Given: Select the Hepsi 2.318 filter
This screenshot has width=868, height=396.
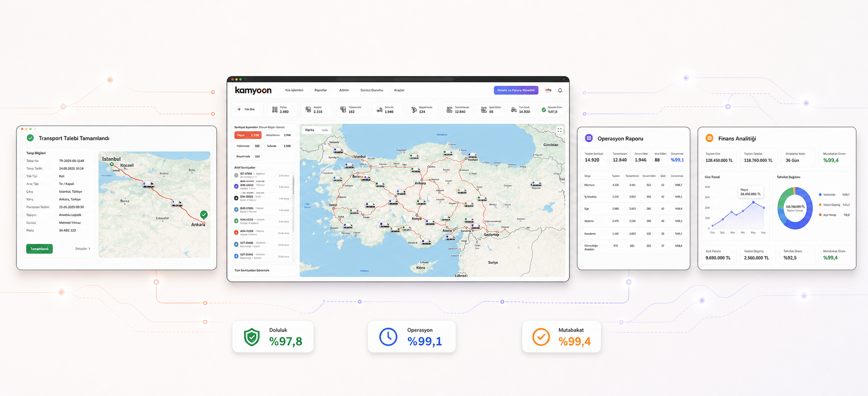Looking at the screenshot, I should tap(248, 135).
